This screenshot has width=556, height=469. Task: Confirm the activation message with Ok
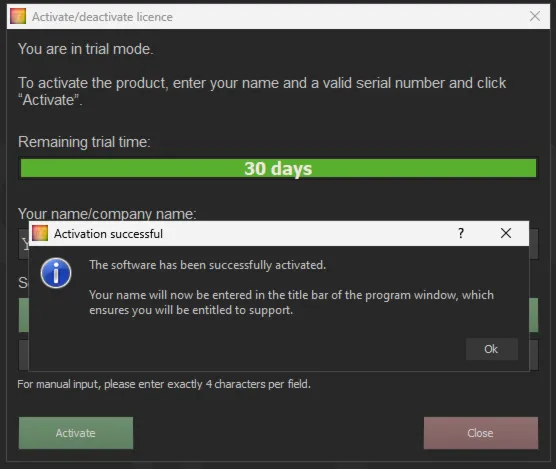point(491,349)
